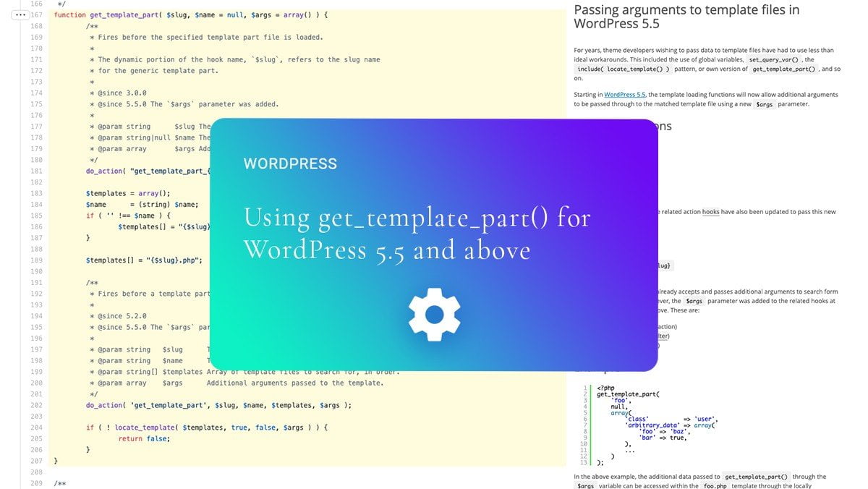
Task: Click the WORDPRESS wordmark on the banner image
Action: click(289, 163)
